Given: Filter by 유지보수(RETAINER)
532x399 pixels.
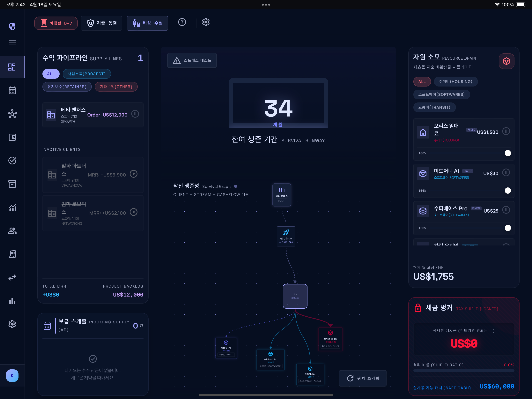Looking at the screenshot, I should coord(67,87).
